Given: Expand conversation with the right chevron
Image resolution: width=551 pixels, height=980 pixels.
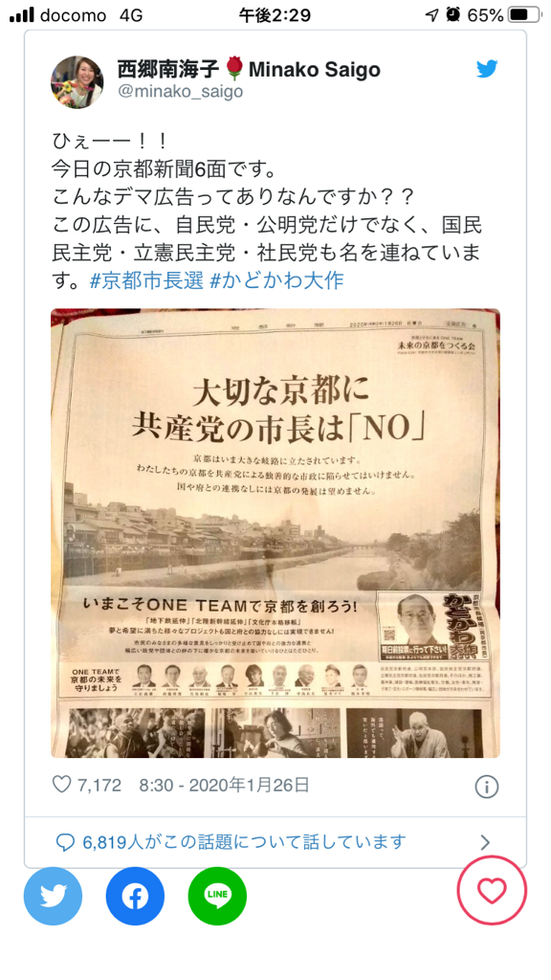Looking at the screenshot, I should point(485,842).
